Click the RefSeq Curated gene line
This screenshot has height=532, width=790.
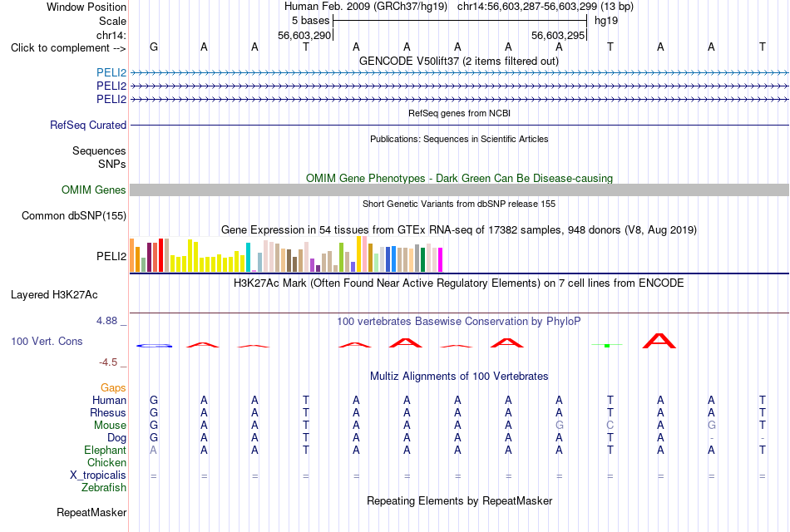point(459,125)
